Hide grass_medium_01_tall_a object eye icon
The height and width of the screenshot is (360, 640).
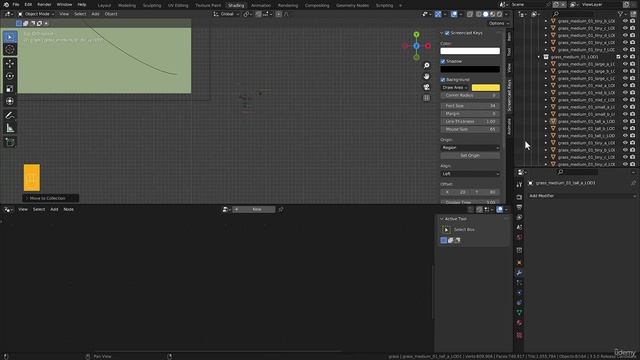pos(625,121)
